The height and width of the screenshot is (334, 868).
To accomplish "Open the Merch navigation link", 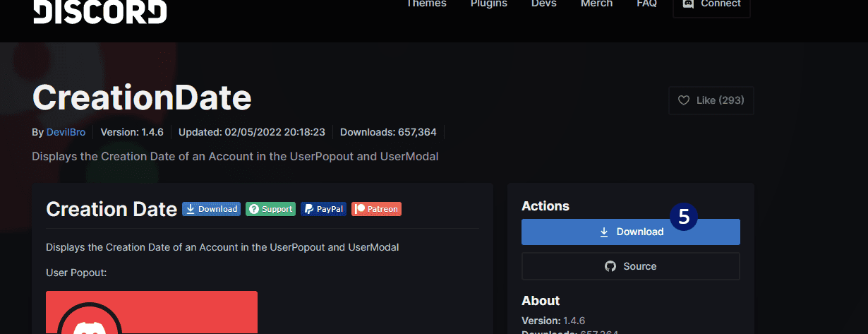I will click(x=597, y=4).
